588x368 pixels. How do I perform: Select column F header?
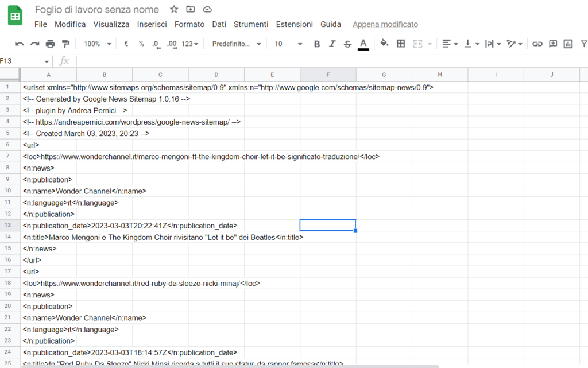(328, 75)
